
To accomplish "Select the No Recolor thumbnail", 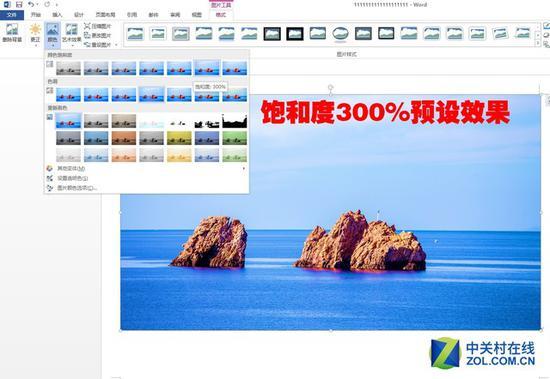I will coord(68,121).
